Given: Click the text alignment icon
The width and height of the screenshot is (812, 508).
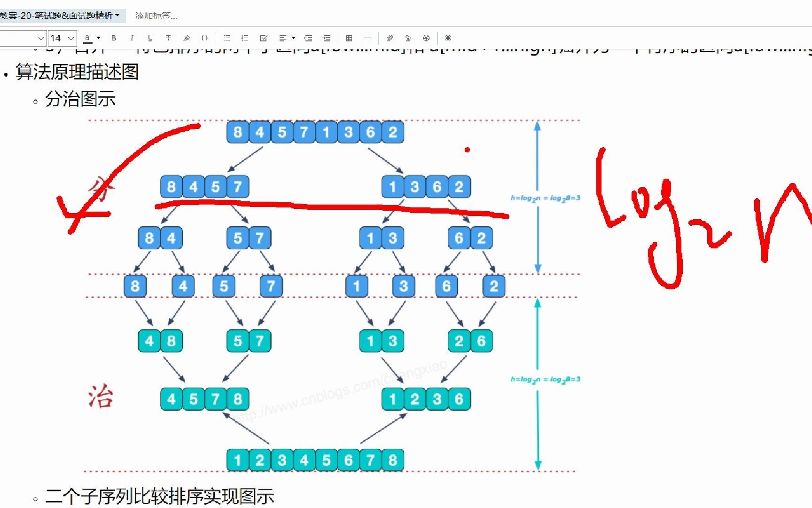Looking at the screenshot, I should [282, 38].
